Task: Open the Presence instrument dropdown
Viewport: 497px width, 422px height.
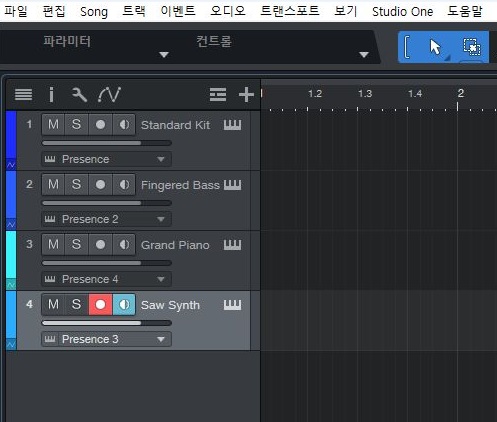Action: click(107, 159)
